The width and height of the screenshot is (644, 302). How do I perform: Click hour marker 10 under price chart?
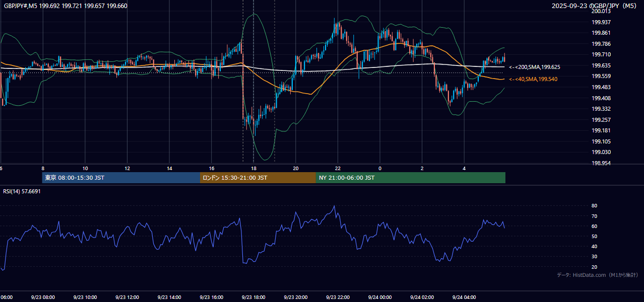[x=85, y=169]
